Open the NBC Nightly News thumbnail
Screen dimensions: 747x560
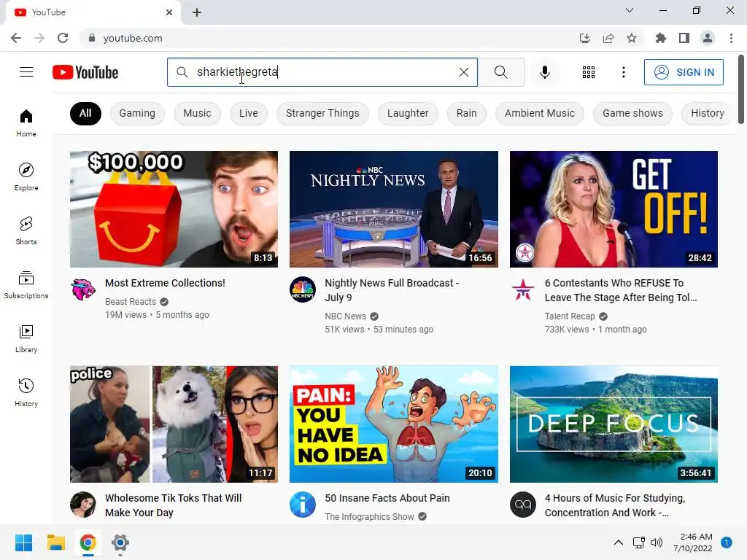click(394, 209)
